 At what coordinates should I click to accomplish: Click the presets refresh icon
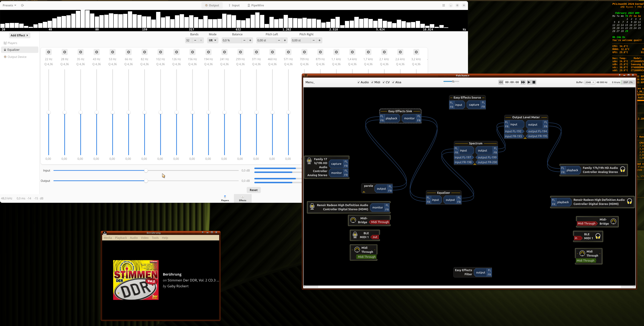point(22,5)
